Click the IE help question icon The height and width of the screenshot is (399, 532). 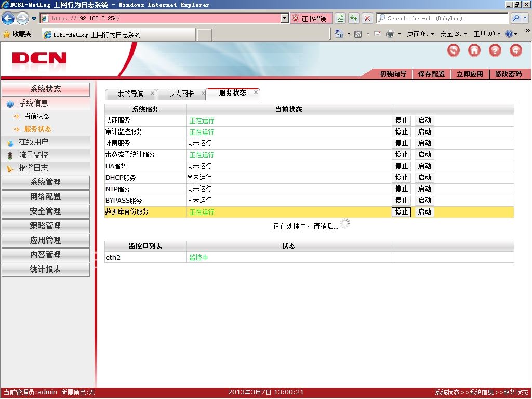509,34
